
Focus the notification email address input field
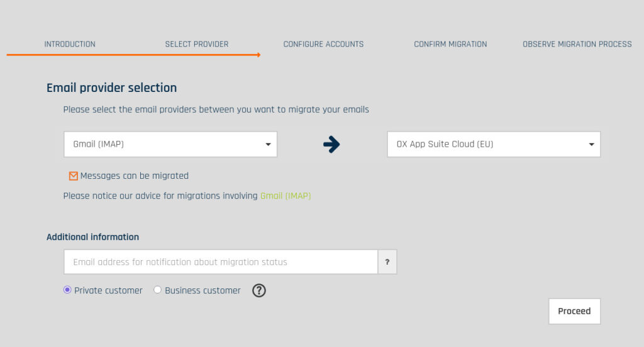[220, 262]
